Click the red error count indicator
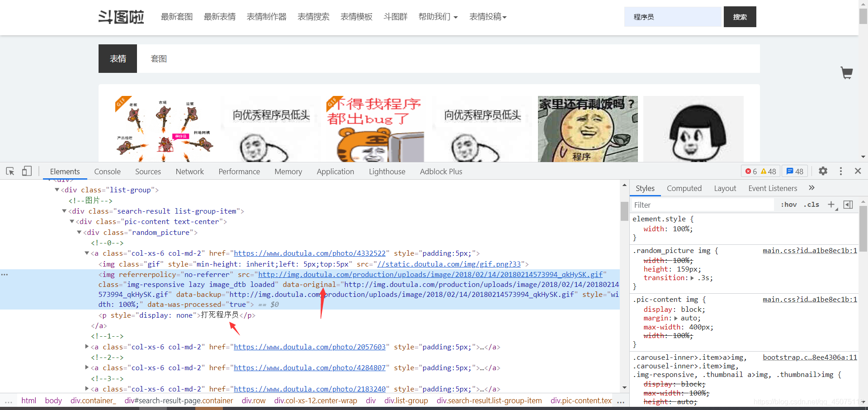Image resolution: width=868 pixels, height=410 pixels. point(751,172)
